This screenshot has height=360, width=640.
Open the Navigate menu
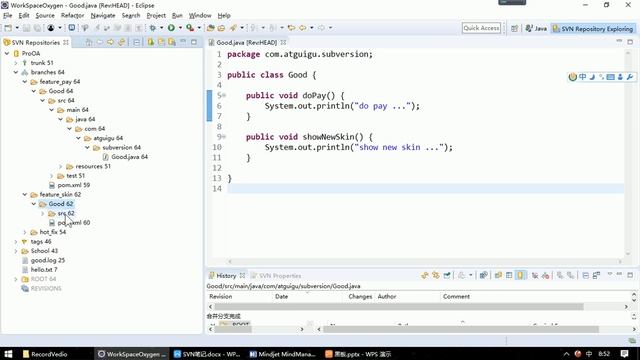pos(103,16)
